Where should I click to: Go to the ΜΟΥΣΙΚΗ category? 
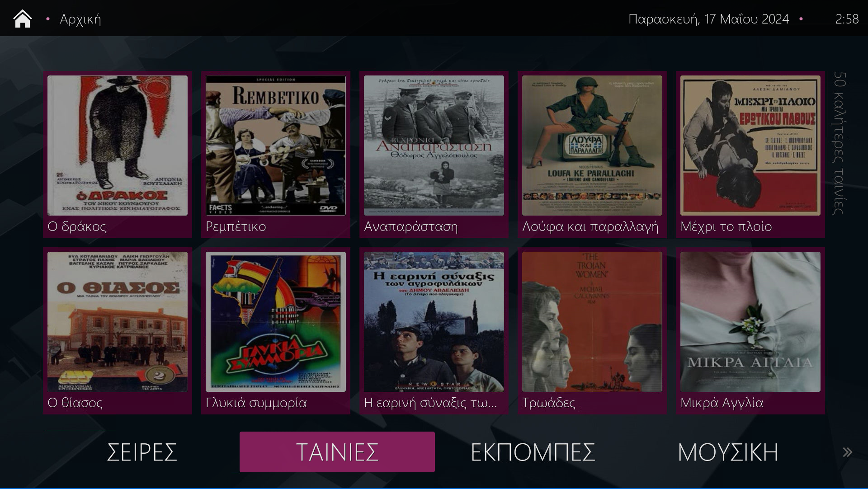728,452
